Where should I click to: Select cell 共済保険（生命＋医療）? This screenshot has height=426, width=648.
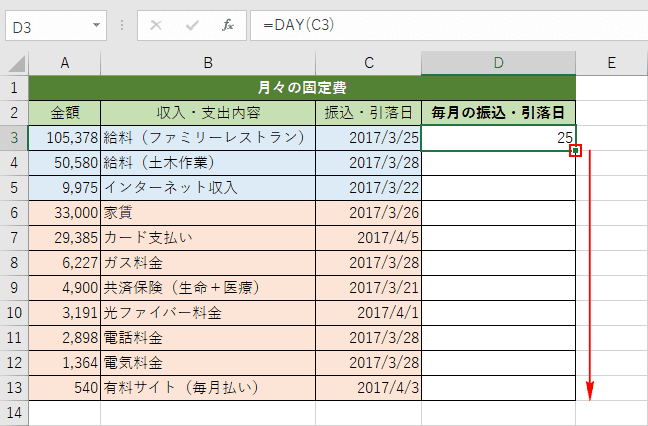208,288
